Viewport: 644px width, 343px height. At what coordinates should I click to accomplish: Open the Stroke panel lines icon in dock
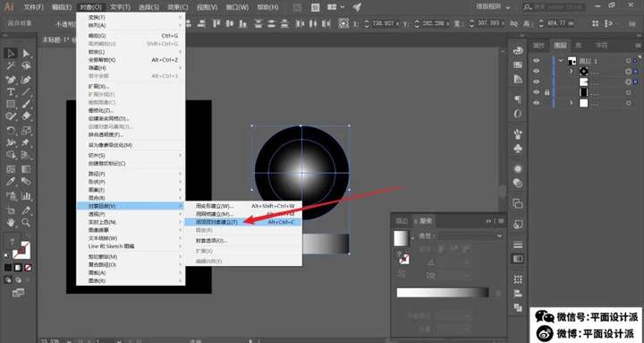[518, 244]
